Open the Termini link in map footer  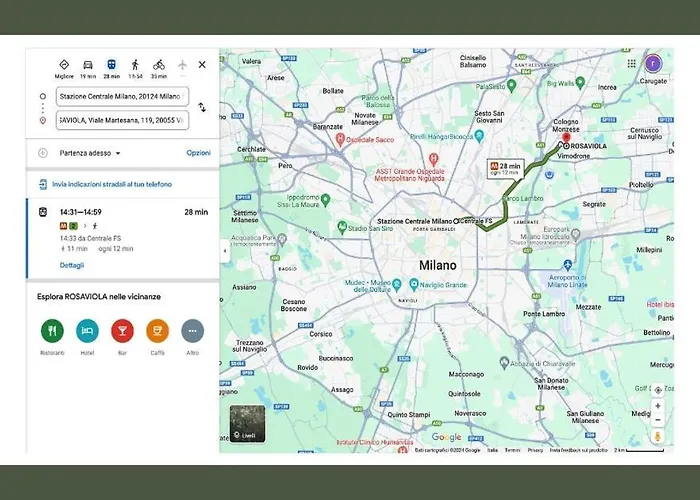[x=512, y=450]
